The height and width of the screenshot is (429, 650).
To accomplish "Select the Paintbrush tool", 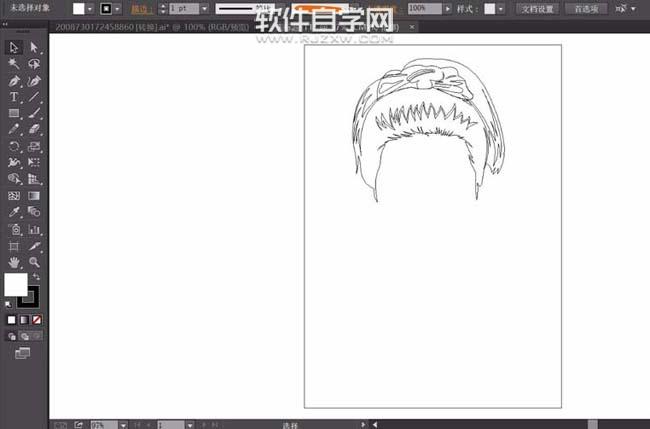I will click(x=34, y=113).
